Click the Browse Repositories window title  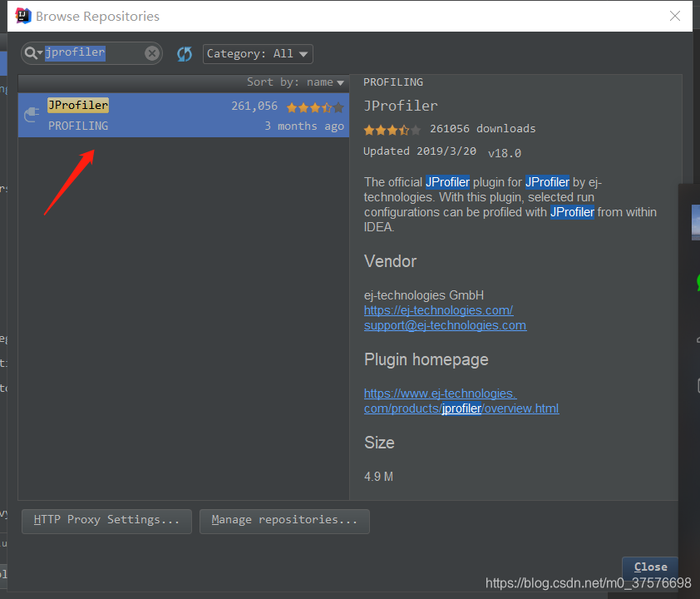[x=98, y=16]
